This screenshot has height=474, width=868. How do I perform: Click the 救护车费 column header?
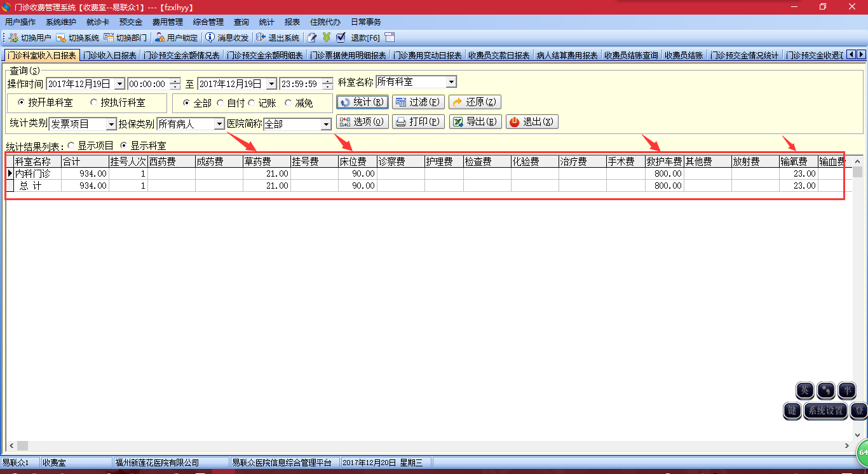(x=665, y=161)
